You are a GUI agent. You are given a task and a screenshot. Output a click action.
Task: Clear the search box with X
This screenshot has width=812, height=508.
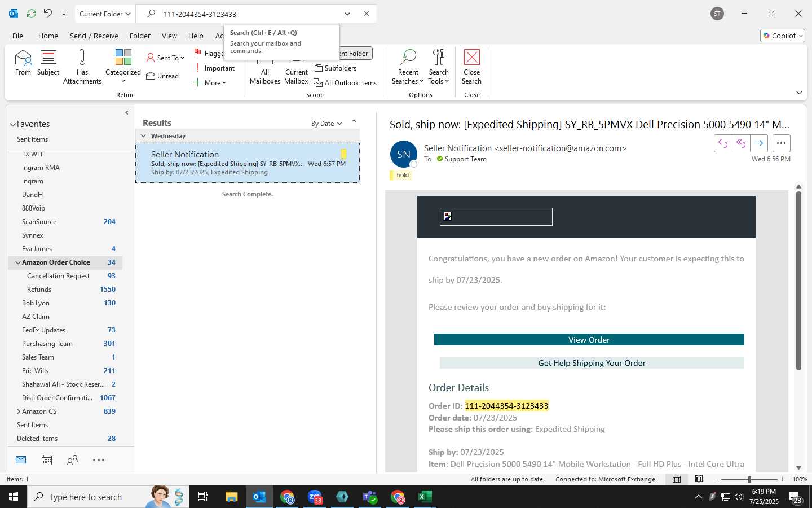(x=367, y=14)
